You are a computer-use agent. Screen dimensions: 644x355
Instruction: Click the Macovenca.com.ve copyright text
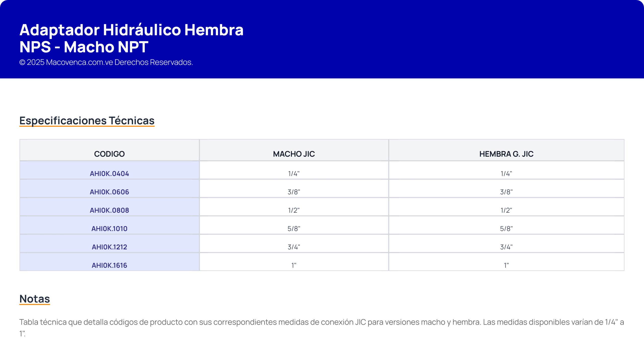pyautogui.click(x=106, y=62)
